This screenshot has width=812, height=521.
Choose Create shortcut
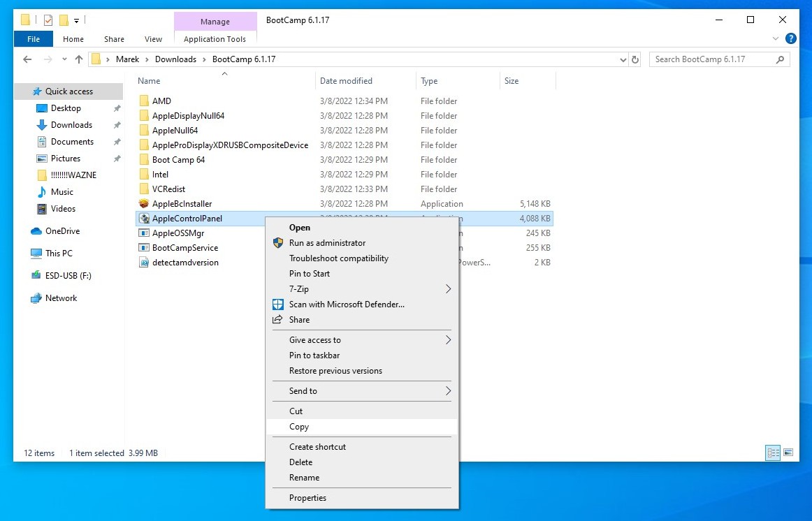pos(362,447)
